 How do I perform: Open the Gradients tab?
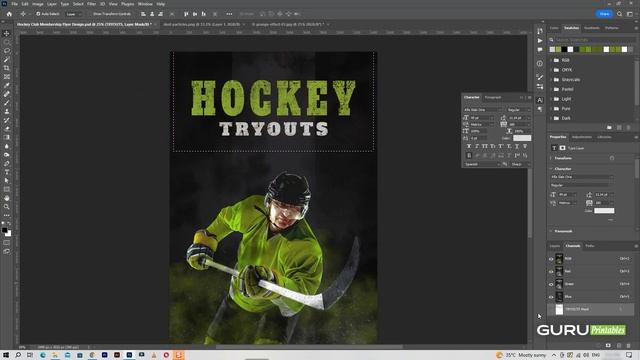click(591, 28)
